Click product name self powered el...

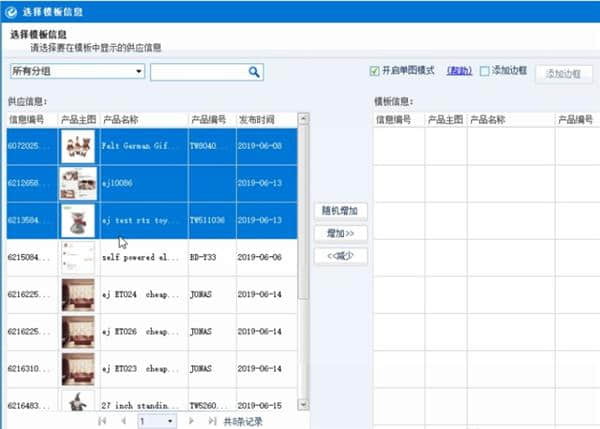click(x=140, y=257)
